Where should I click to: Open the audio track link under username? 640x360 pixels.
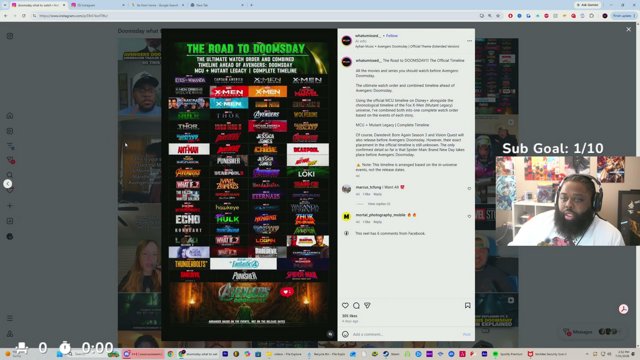pyautogui.click(x=407, y=47)
